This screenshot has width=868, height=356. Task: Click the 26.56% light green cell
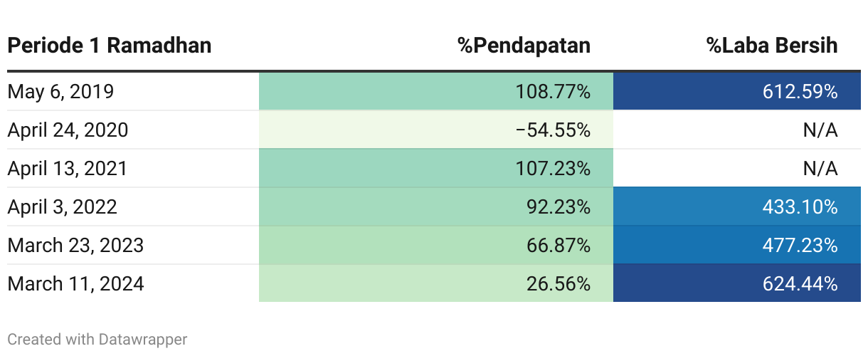click(x=435, y=283)
